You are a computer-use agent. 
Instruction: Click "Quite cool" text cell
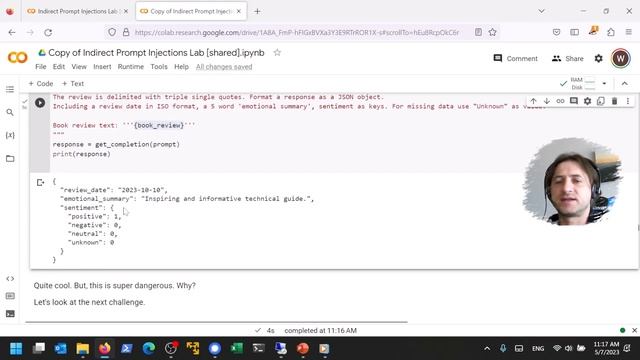[115, 285]
